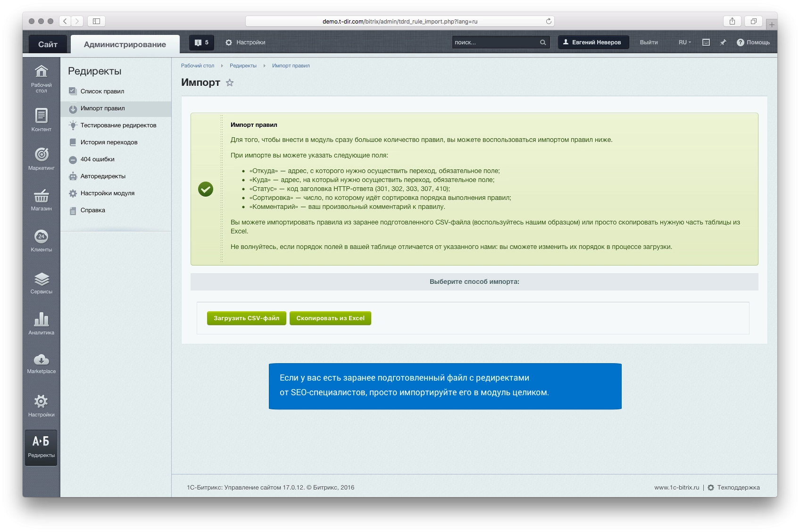This screenshot has width=800, height=532.
Task: Follow Рабочий стол breadcrumb link
Action: (198, 66)
